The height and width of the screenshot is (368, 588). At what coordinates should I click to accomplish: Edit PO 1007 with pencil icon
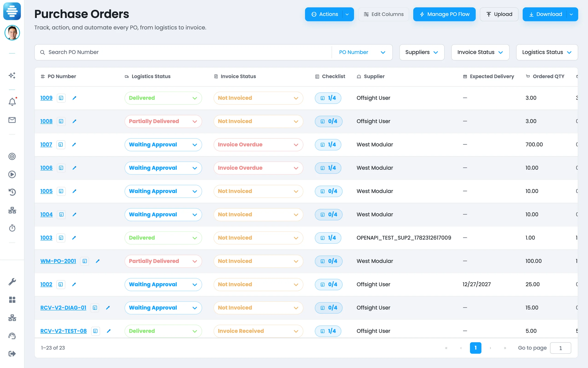(x=74, y=145)
